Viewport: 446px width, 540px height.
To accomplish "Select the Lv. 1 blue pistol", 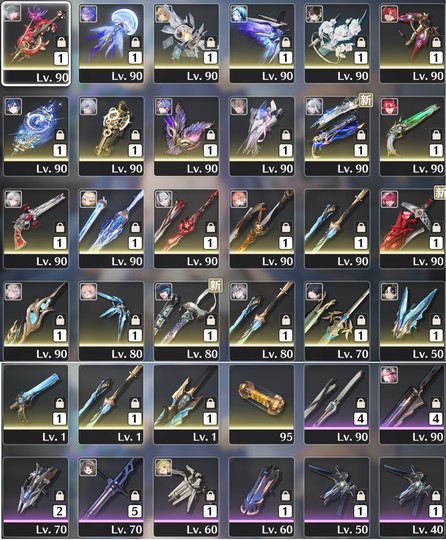I will [36, 404].
